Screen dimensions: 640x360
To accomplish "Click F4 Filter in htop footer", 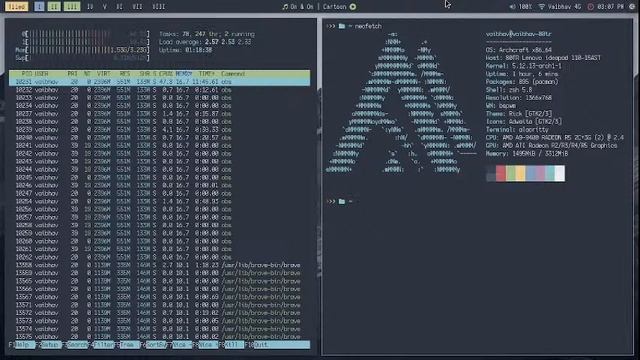I will tap(102, 345).
